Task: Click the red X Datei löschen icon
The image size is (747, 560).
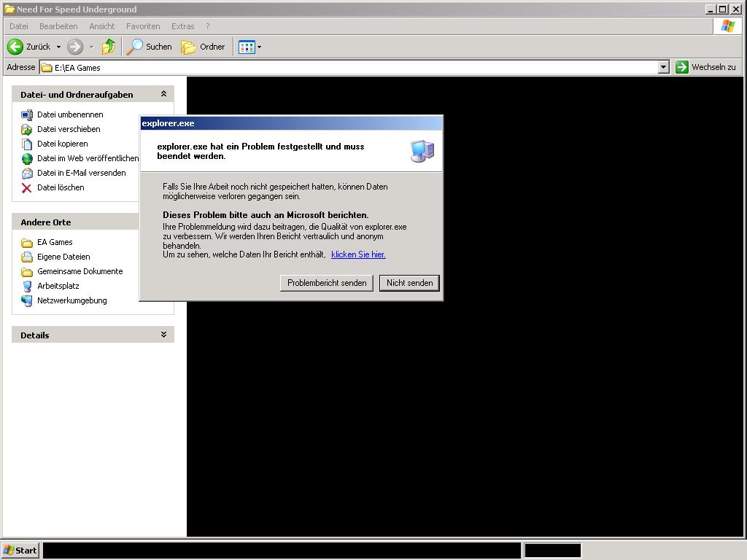Action: pyautogui.click(x=27, y=187)
